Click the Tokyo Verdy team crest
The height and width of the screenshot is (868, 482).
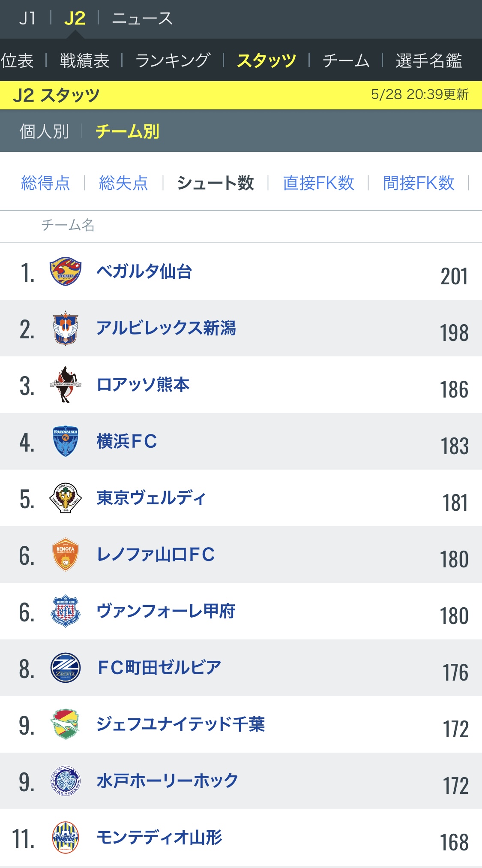[x=65, y=498]
